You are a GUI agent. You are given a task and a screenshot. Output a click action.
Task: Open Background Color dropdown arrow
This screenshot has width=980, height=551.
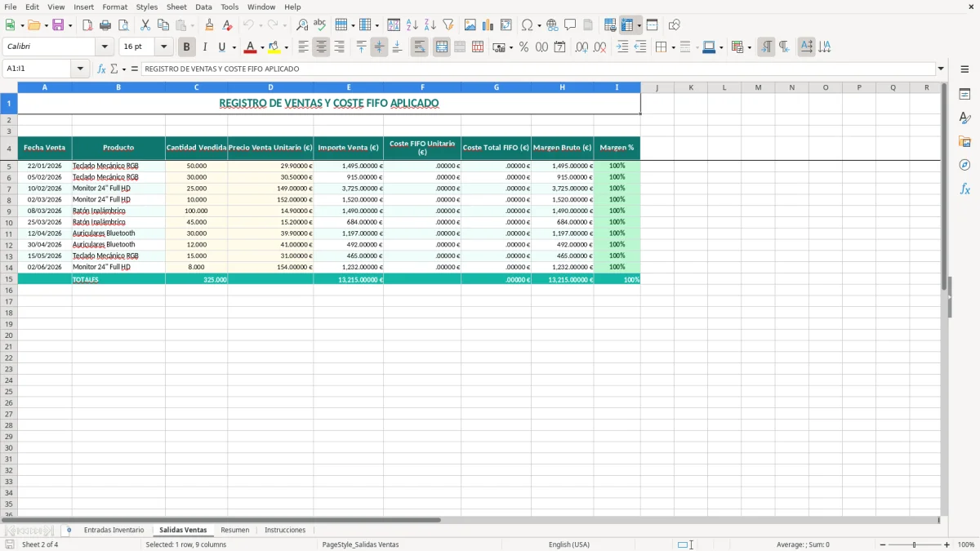coord(286,47)
